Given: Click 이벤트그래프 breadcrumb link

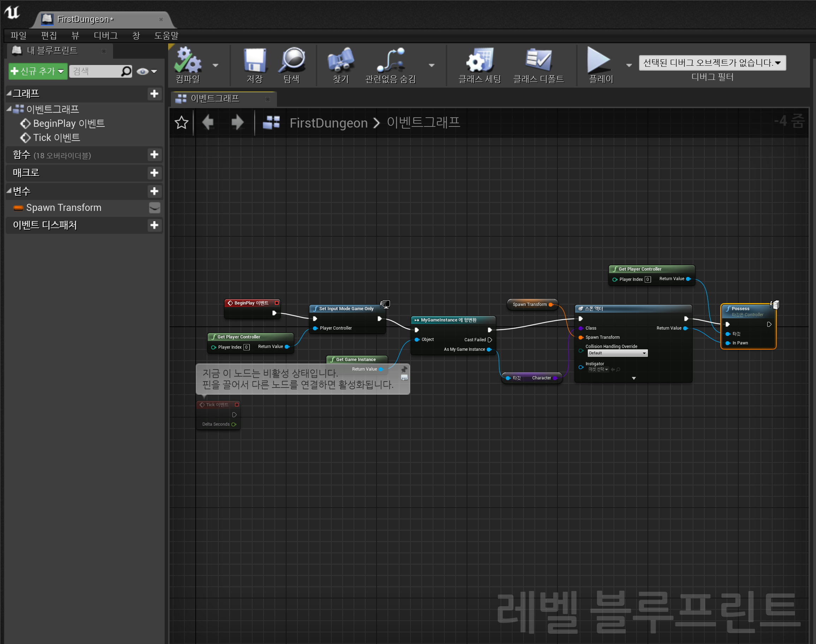Looking at the screenshot, I should [x=424, y=122].
